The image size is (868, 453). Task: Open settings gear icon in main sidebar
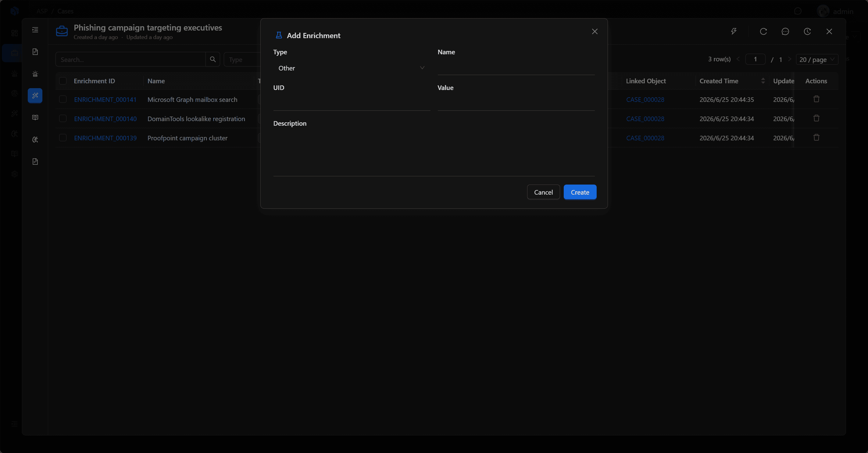point(15,174)
